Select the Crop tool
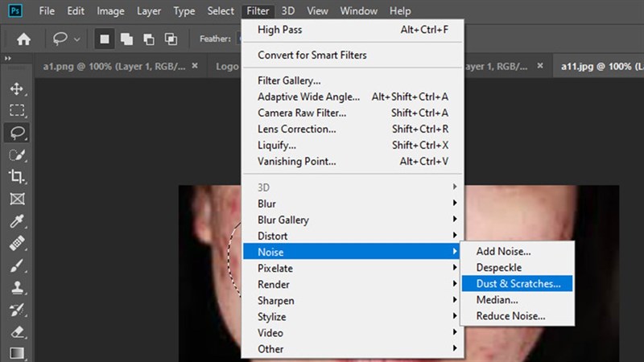The image size is (644, 362). 17,176
